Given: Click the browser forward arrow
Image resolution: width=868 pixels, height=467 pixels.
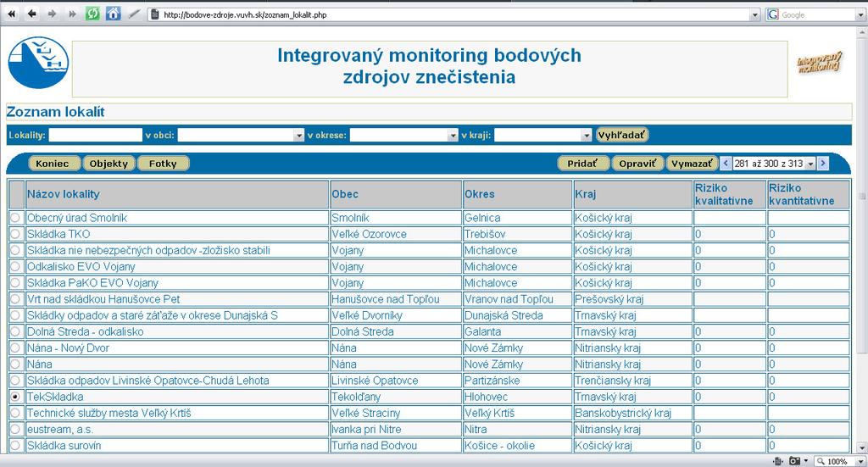Looking at the screenshot, I should coord(52,14).
